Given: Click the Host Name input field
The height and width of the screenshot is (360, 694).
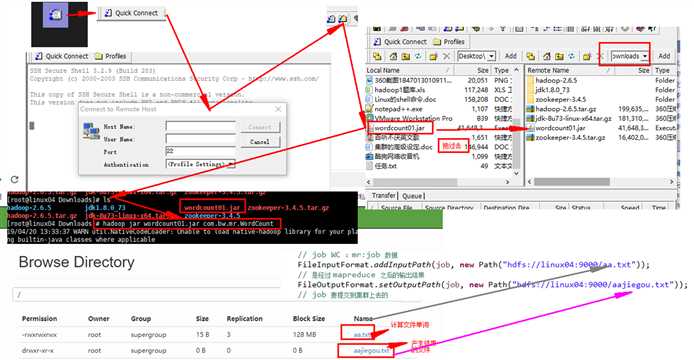Looking at the screenshot, I should [200, 126].
